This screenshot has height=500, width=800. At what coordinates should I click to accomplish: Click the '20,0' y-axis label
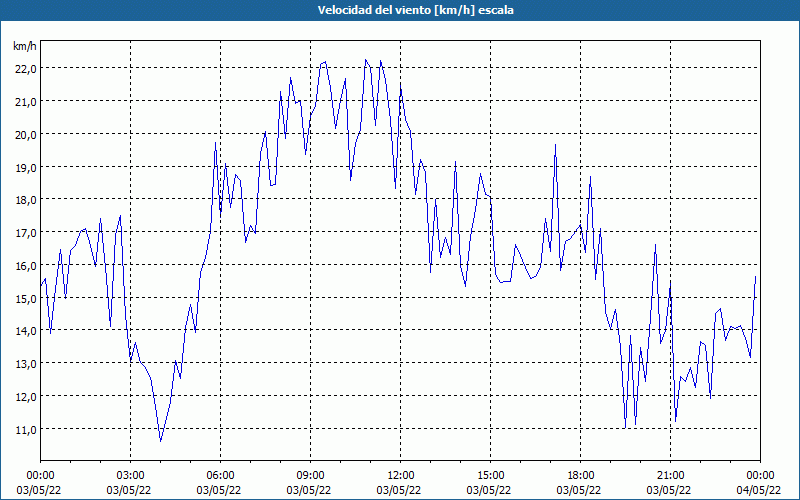tap(26, 135)
